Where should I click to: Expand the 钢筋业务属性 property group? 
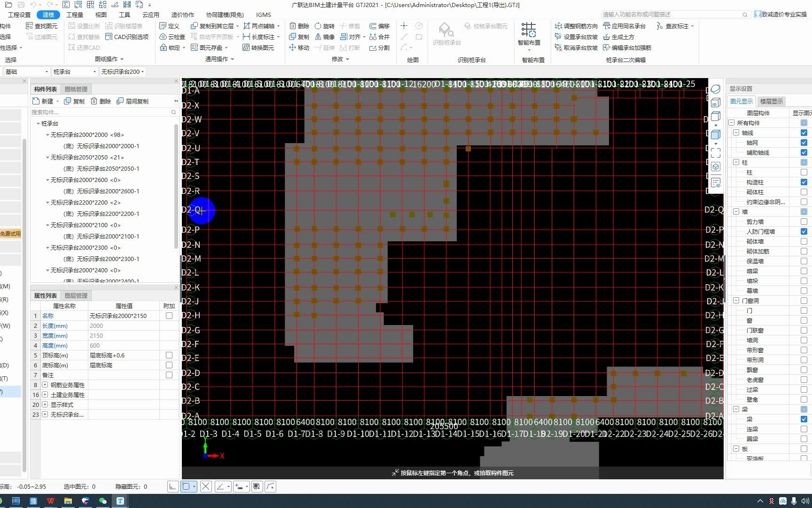[45, 385]
